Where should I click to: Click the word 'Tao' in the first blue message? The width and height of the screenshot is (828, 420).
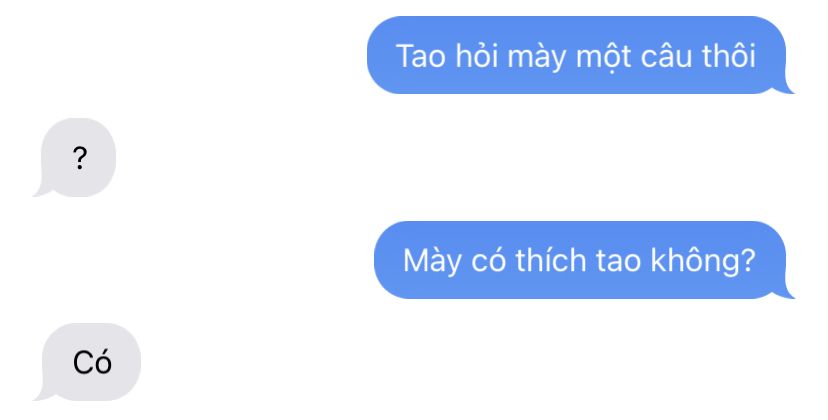[420, 56]
